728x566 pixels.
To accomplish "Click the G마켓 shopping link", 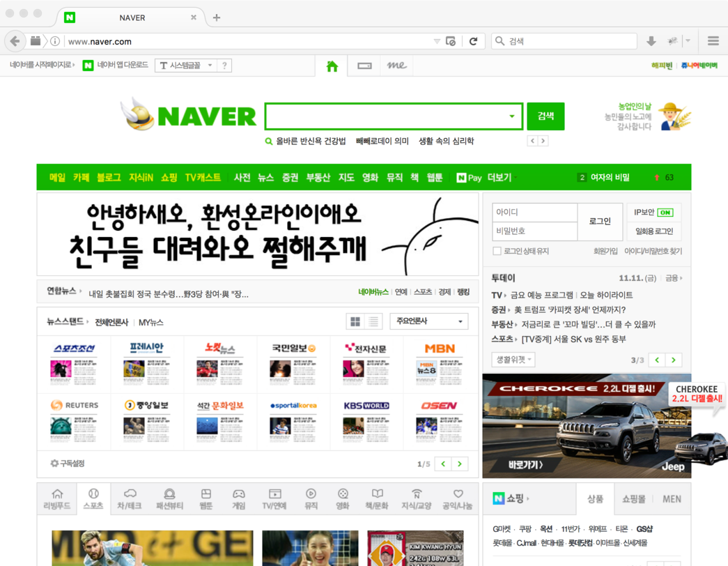I will pos(502,529).
